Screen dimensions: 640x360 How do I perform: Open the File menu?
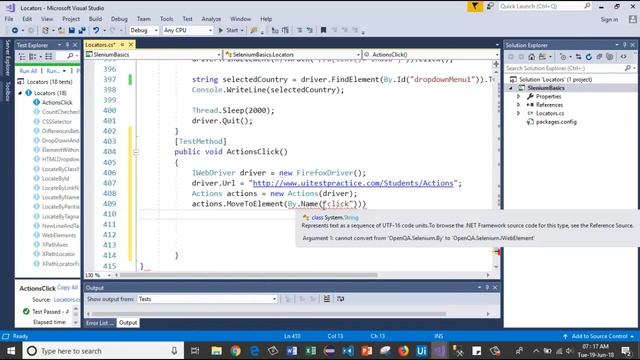point(9,19)
